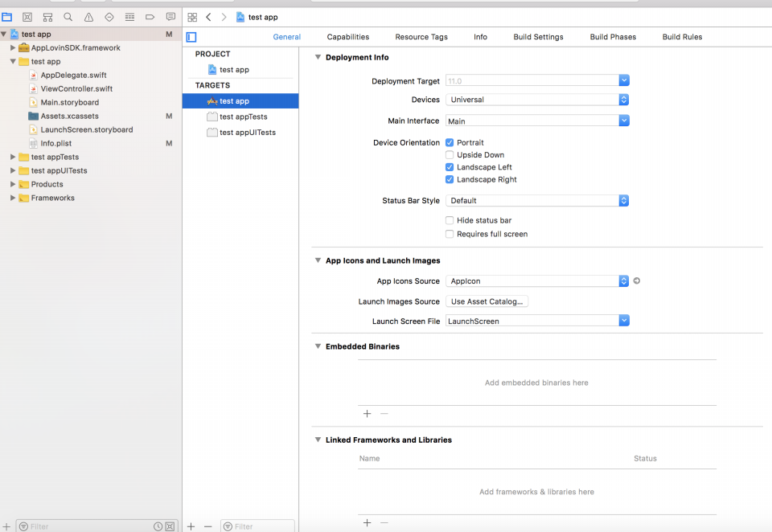The image size is (772, 532).
Task: Open the Symbol navigator hierarchy icon
Action: [47, 17]
